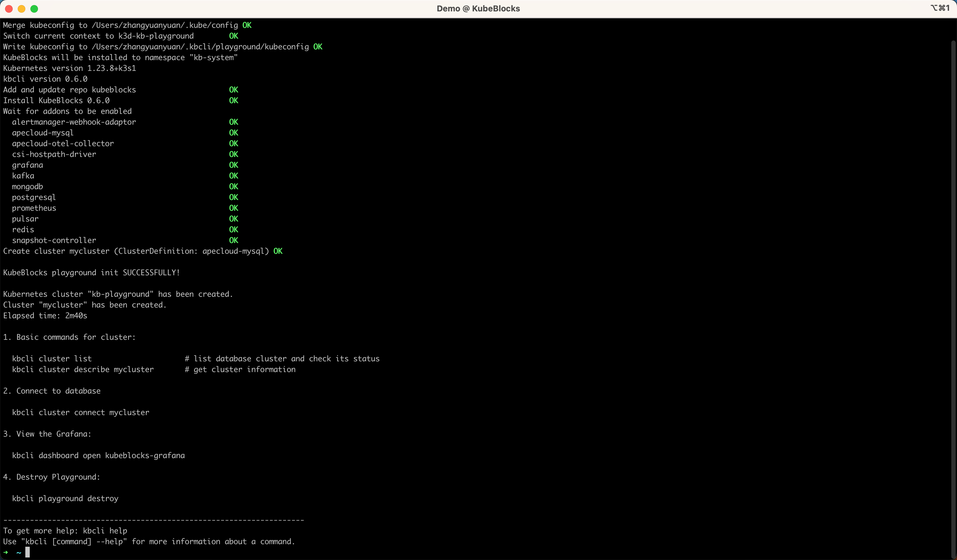The width and height of the screenshot is (957, 560).
Task: Click the 'Install KubeBlocks 0.6.0' line
Action: click(x=121, y=101)
